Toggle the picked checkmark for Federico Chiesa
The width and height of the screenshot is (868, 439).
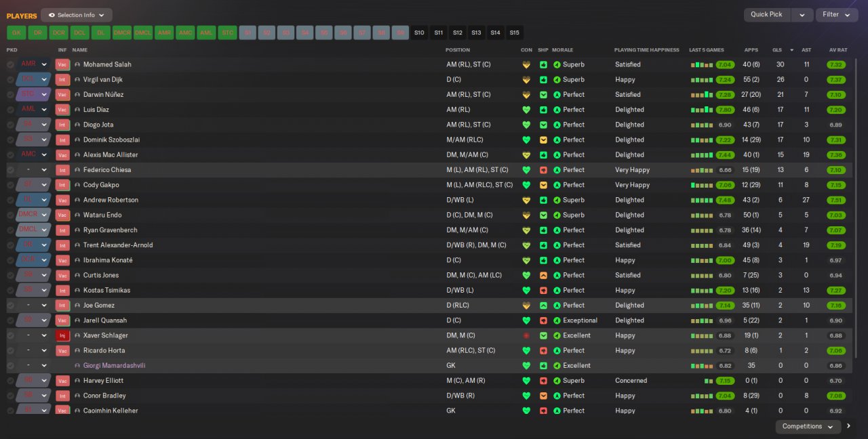click(x=10, y=170)
